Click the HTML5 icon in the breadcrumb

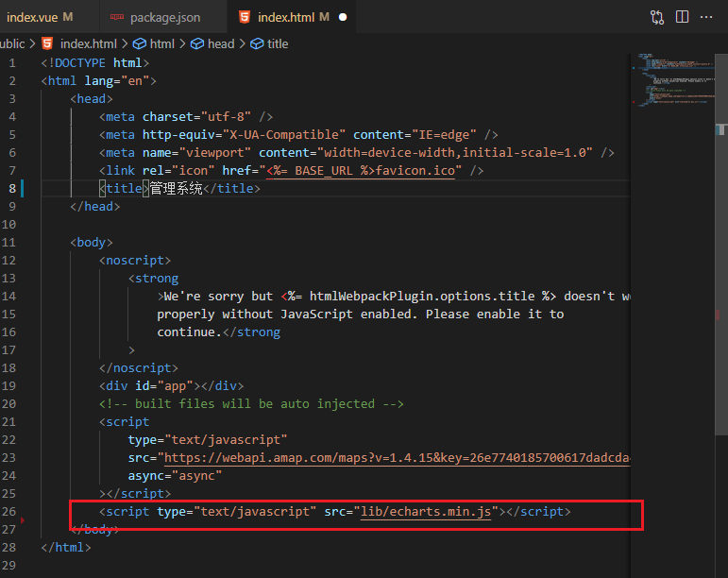coord(47,43)
